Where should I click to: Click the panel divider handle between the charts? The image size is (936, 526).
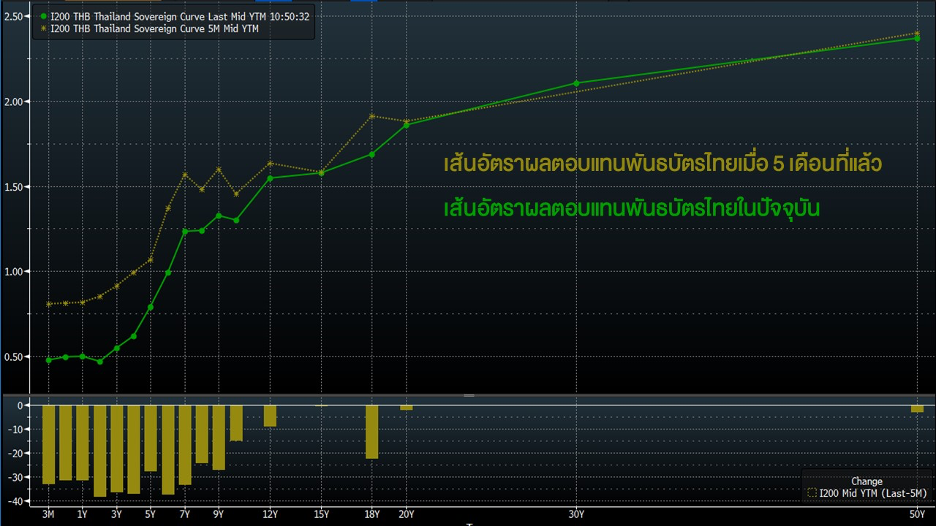coord(468,396)
